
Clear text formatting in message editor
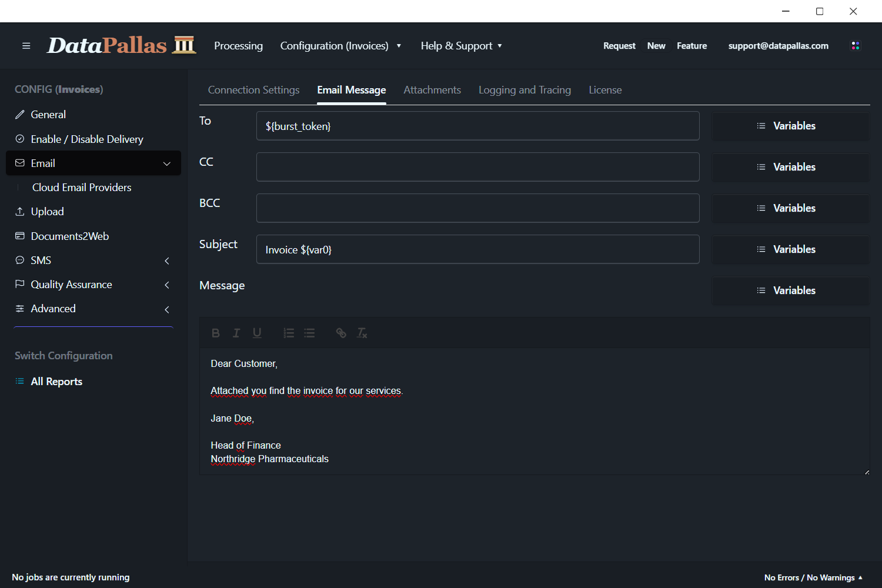[362, 333]
